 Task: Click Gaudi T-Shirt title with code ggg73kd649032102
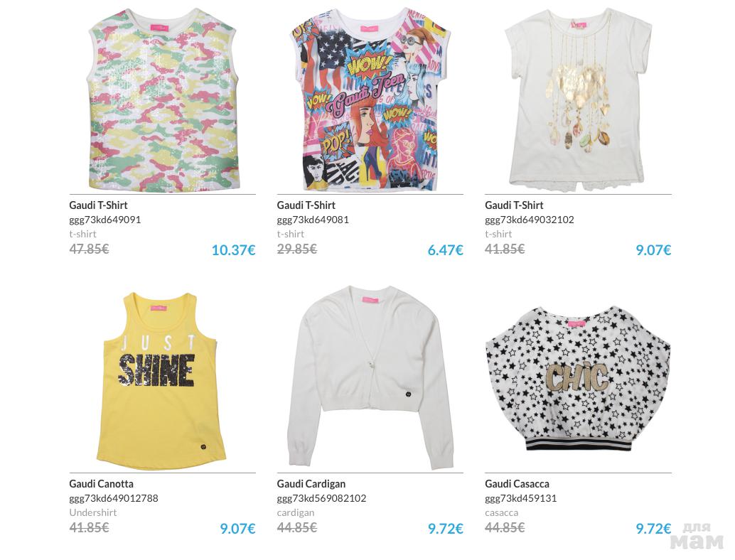pos(514,205)
